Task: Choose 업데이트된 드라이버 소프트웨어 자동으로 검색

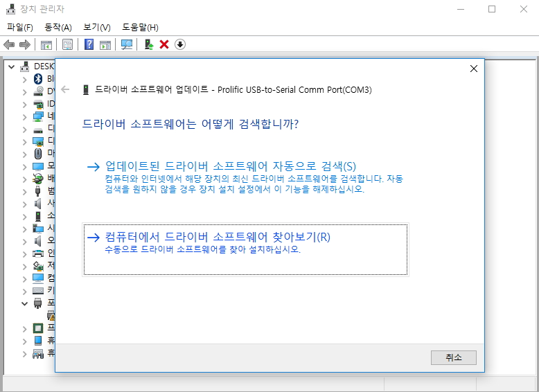Action: (x=230, y=166)
